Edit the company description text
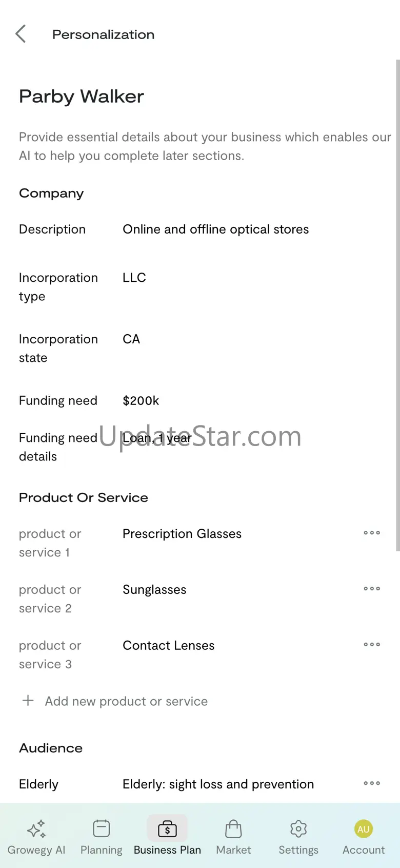Image resolution: width=400 pixels, height=868 pixels. pyautogui.click(x=215, y=229)
